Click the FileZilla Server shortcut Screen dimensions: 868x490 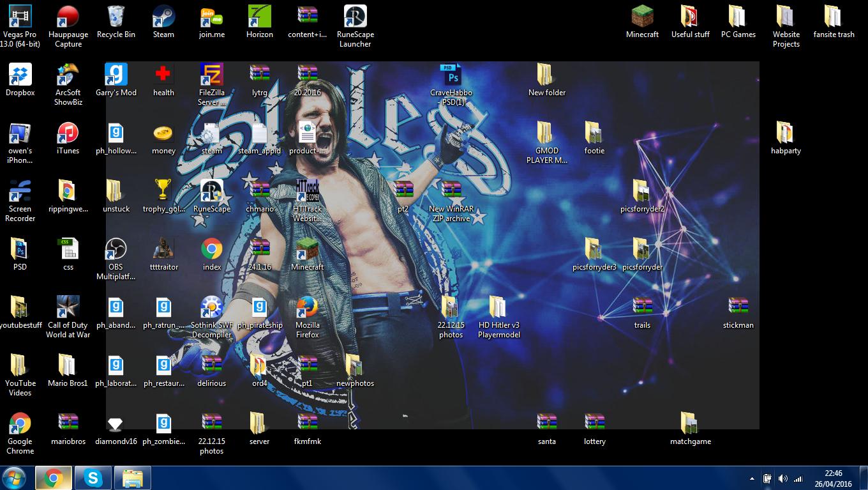point(211,75)
